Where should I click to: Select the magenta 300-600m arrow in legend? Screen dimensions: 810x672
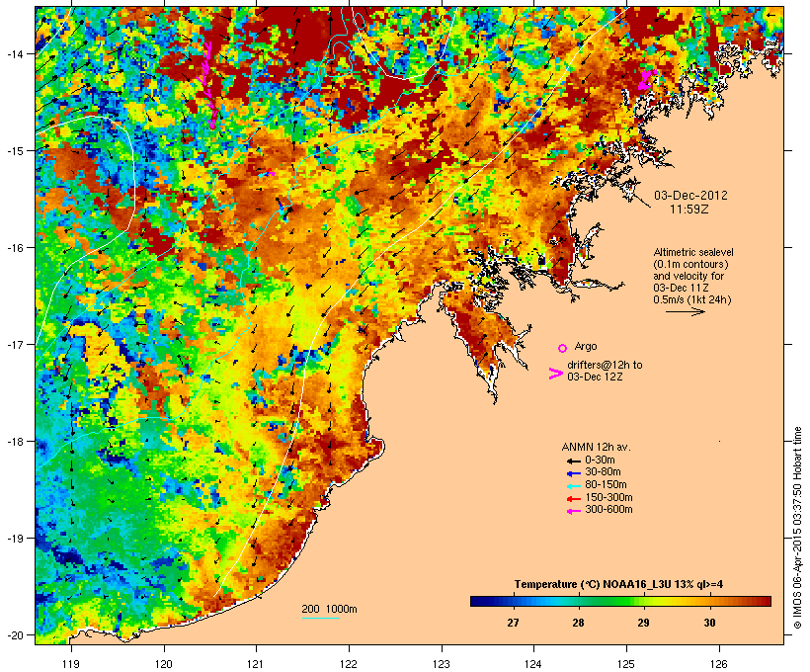pos(574,511)
